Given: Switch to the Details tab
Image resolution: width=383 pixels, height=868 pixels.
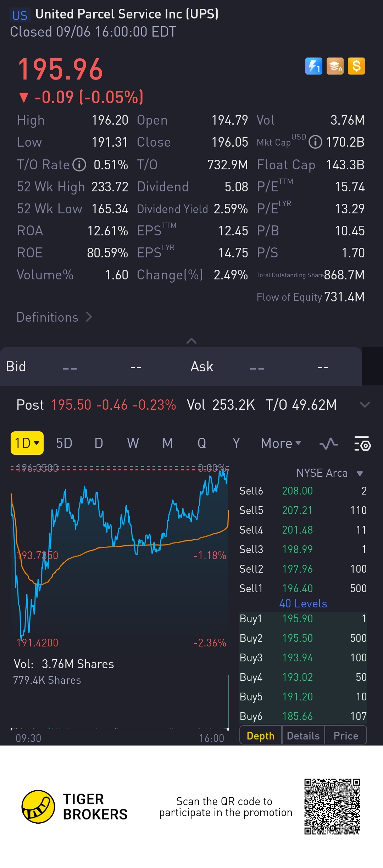Looking at the screenshot, I should coord(303,736).
